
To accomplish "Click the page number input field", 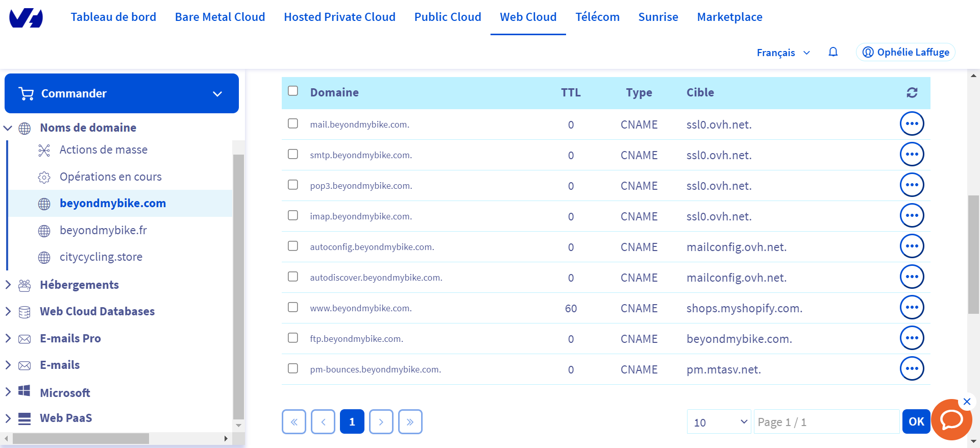I will pos(826,421).
